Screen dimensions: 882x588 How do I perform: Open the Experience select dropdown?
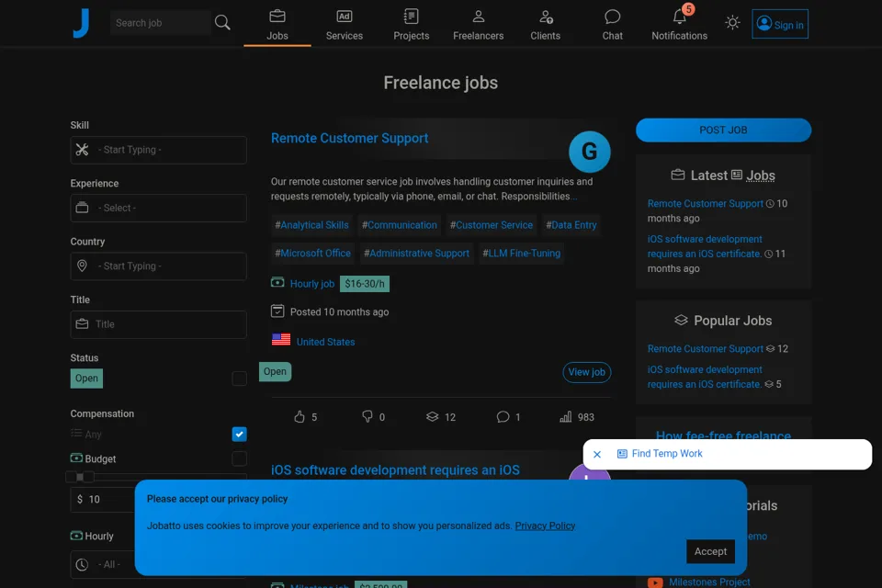pos(159,209)
